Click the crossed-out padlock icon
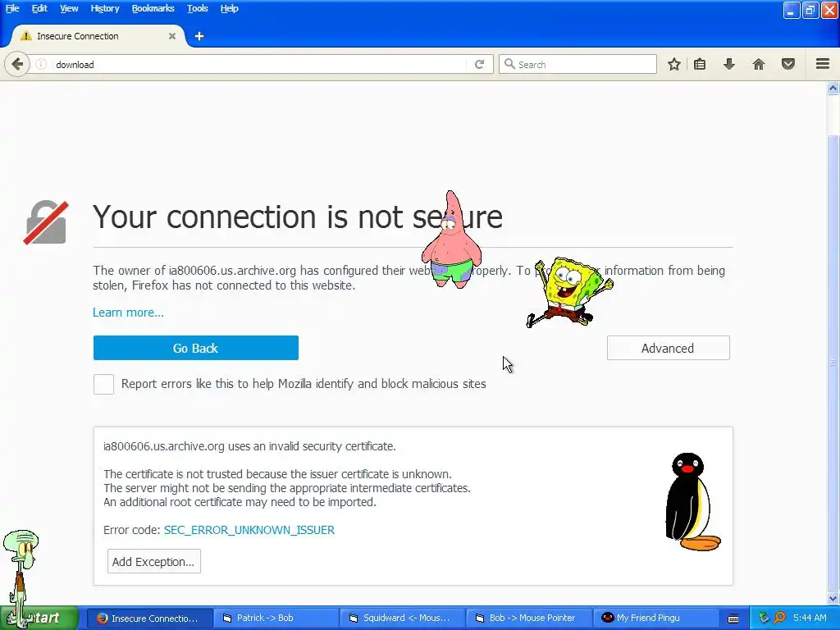 point(46,222)
